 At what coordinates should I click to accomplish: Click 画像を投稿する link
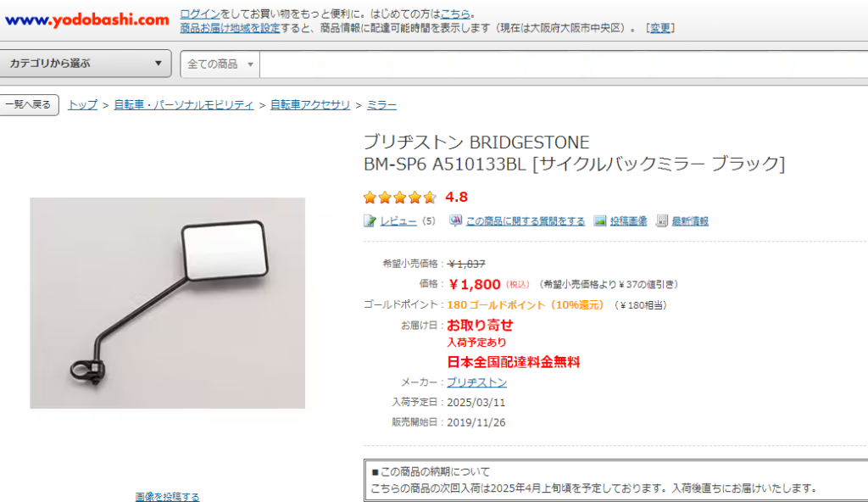(x=167, y=496)
